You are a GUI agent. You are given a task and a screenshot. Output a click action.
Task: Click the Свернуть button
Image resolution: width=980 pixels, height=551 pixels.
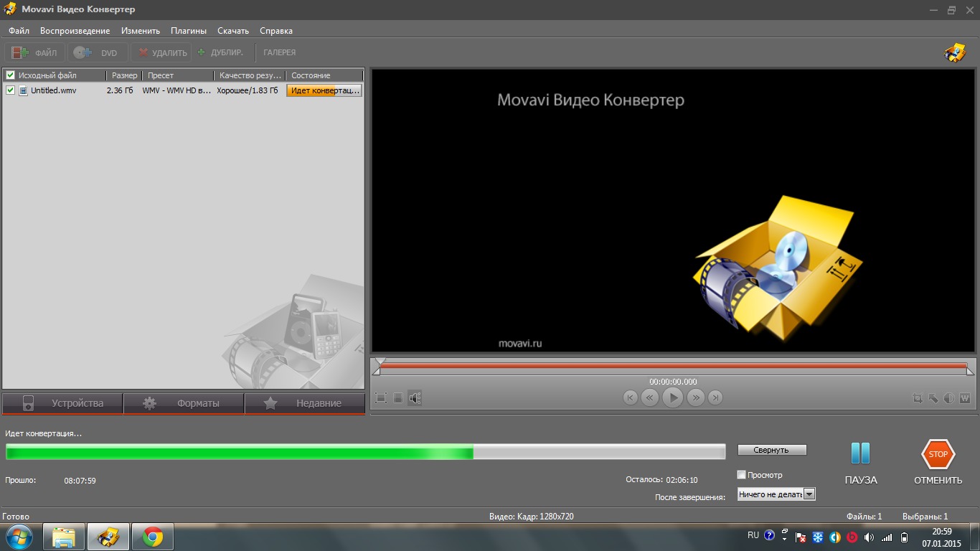pos(772,450)
